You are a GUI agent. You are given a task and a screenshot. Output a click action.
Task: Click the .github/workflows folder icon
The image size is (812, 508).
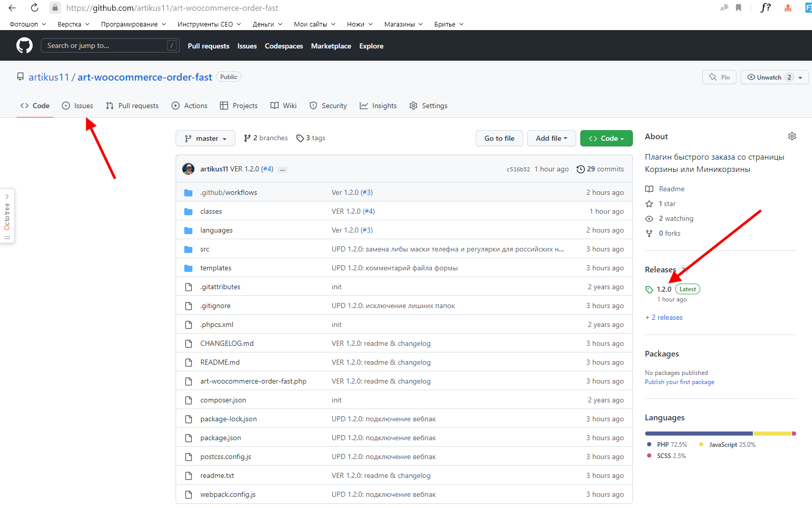[188, 193]
